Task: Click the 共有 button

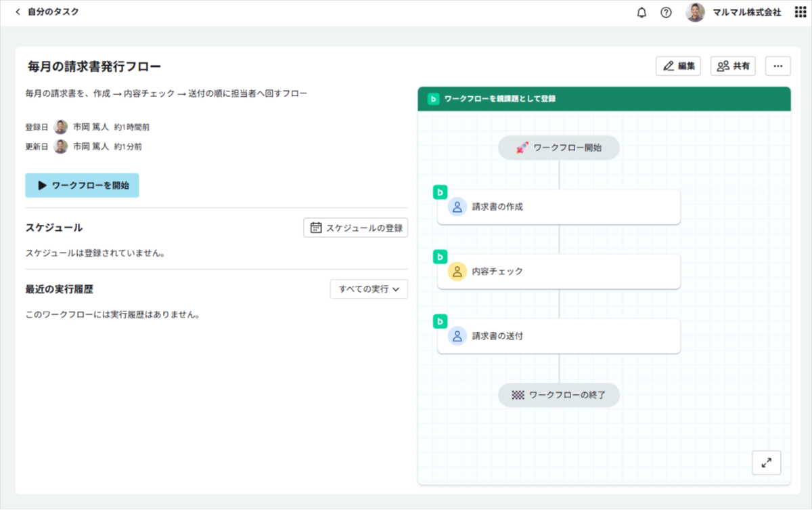Action: pyautogui.click(x=733, y=66)
